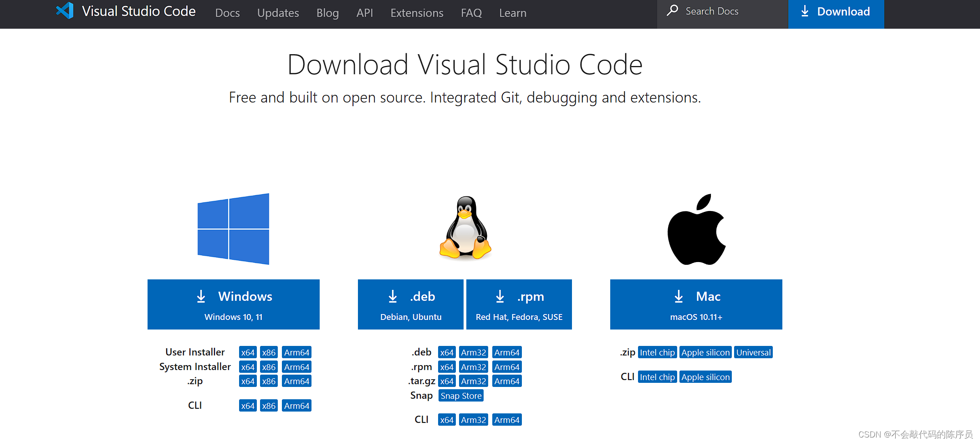Select x64 for Windows .zip

(248, 381)
